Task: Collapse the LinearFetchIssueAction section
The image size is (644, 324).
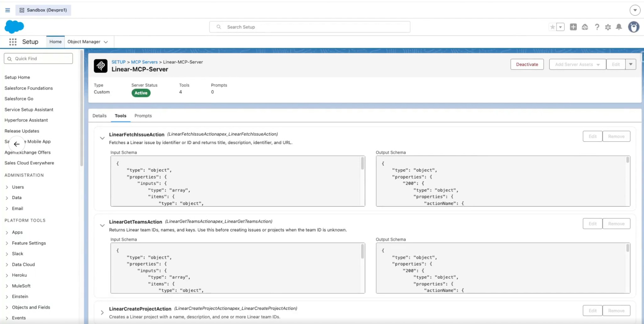Action: pos(102,138)
